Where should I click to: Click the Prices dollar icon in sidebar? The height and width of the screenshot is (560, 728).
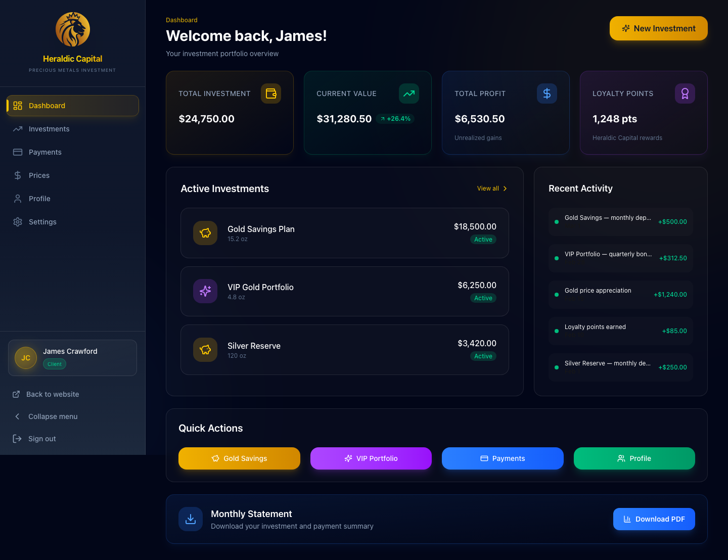[17, 175]
